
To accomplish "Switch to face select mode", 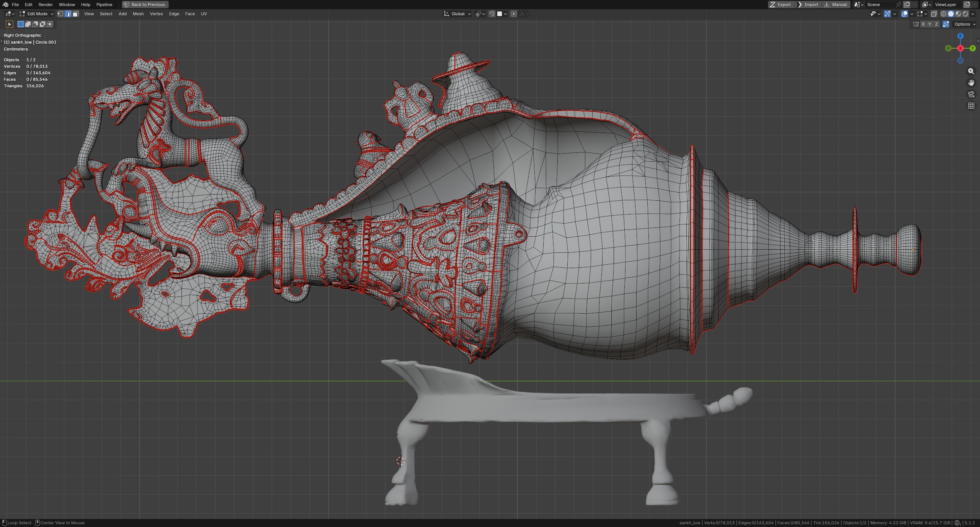I will 75,14.
